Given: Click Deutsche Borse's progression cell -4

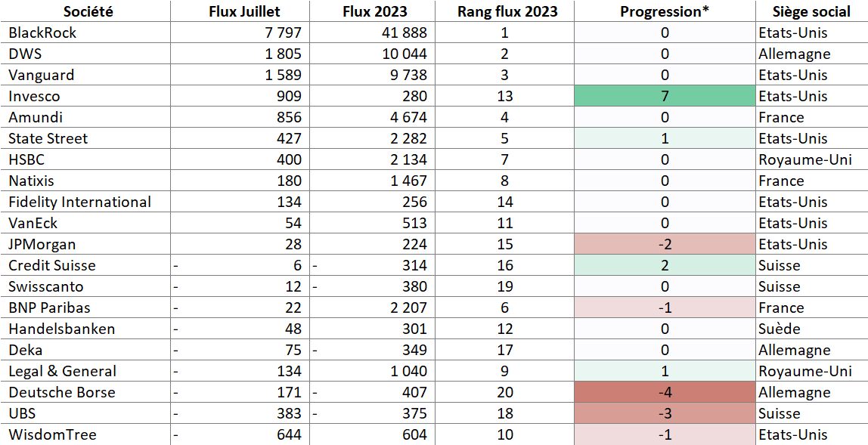Looking at the screenshot, I should [665, 392].
